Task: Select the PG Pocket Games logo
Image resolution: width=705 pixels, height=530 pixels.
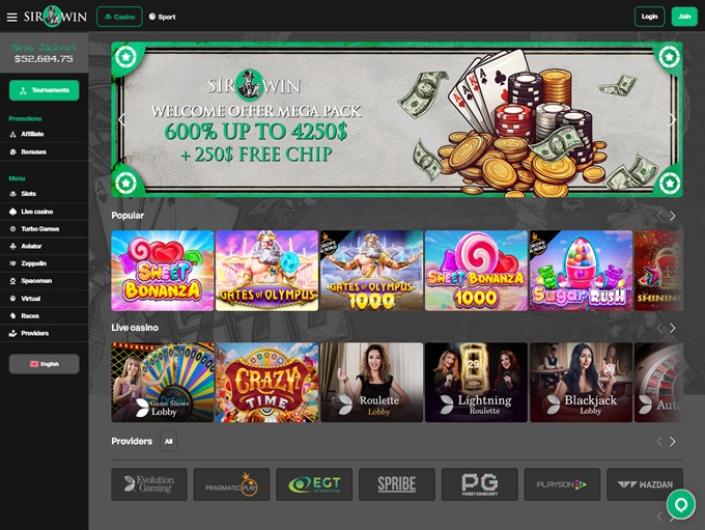Action: (x=479, y=484)
